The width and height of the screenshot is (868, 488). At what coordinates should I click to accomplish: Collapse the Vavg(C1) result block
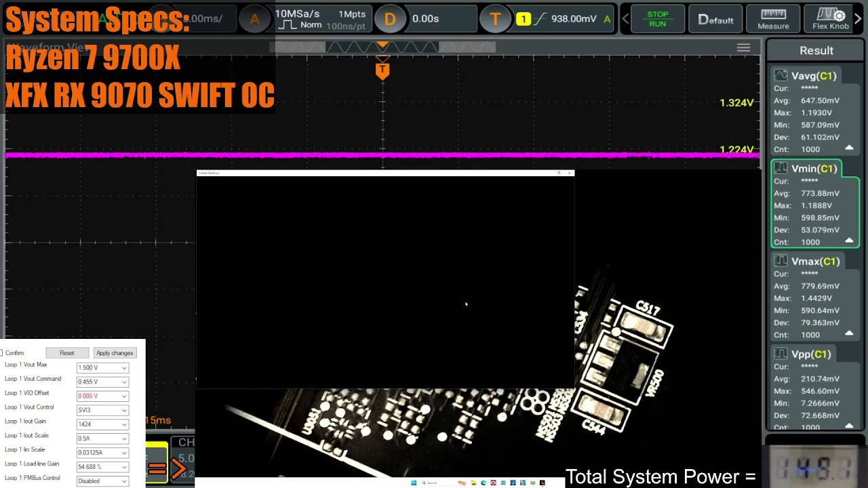pyautogui.click(x=849, y=148)
